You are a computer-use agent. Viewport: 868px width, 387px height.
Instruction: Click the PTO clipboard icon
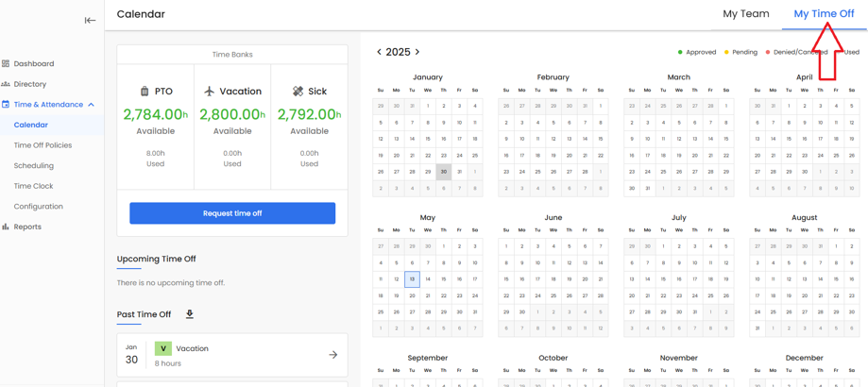pyautogui.click(x=145, y=92)
